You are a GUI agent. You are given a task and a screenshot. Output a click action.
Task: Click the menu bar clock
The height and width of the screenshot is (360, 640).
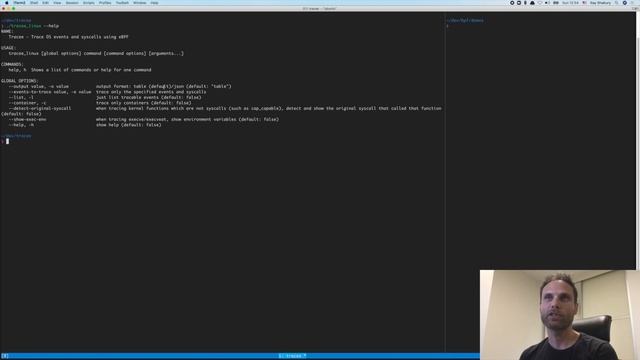(x=570, y=2)
